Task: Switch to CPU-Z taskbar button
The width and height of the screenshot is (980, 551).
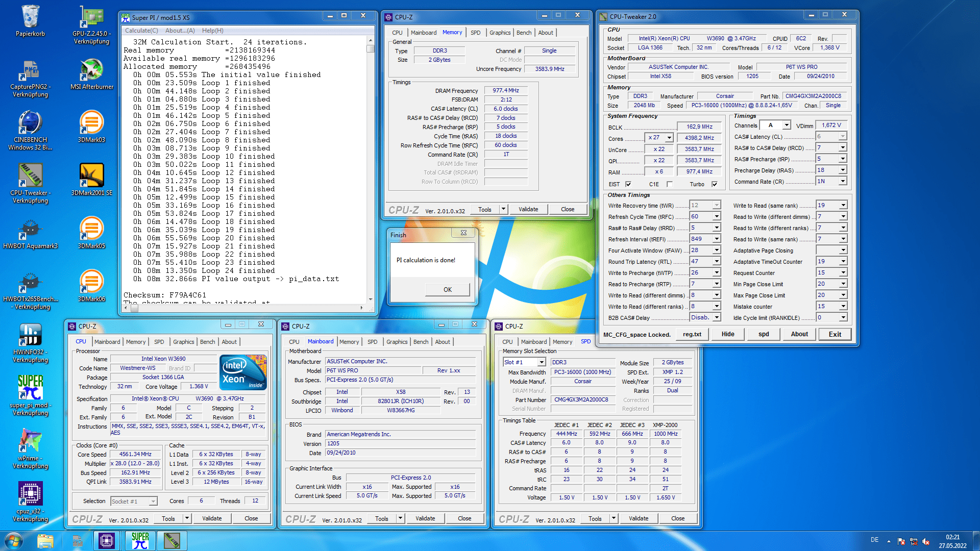Action: coord(106,541)
